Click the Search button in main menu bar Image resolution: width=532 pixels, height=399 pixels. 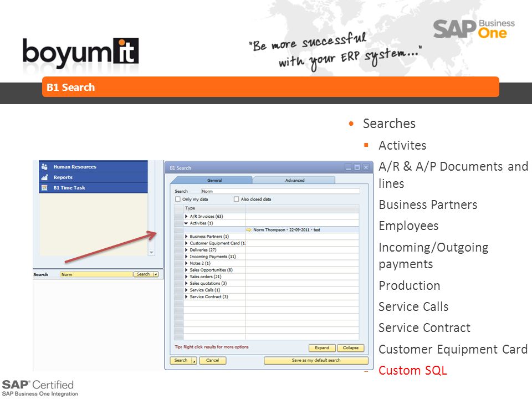(x=143, y=274)
